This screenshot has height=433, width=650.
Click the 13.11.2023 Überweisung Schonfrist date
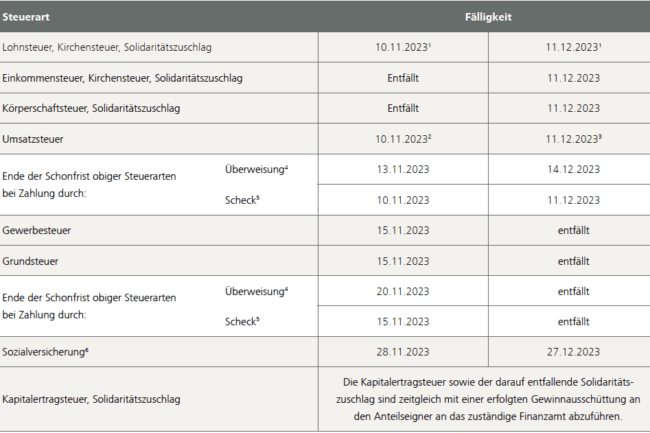[x=403, y=169]
